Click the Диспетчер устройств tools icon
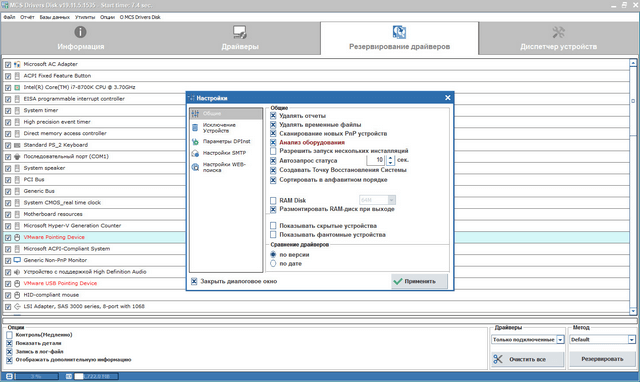This screenshot has height=382, width=640. pyautogui.click(x=558, y=32)
